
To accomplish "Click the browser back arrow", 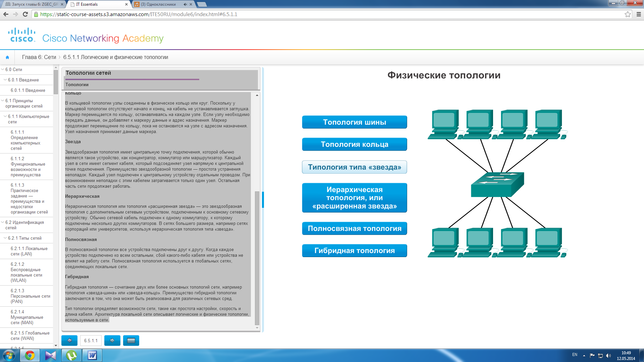I will coord(6,14).
